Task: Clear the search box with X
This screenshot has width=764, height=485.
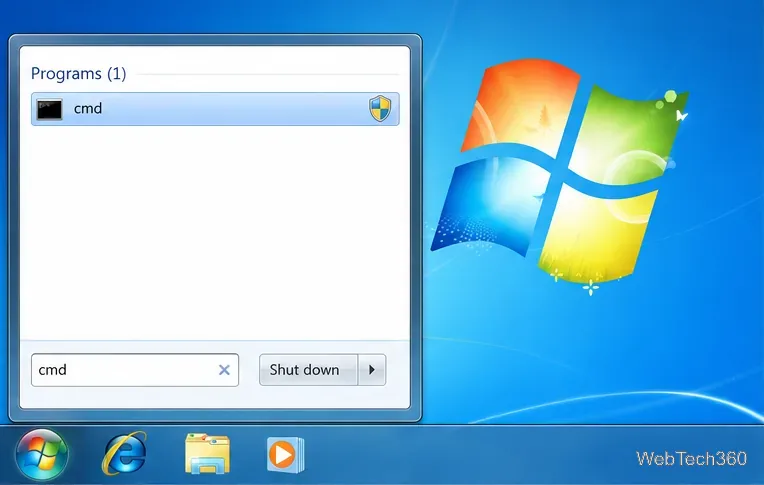Action: [x=224, y=370]
